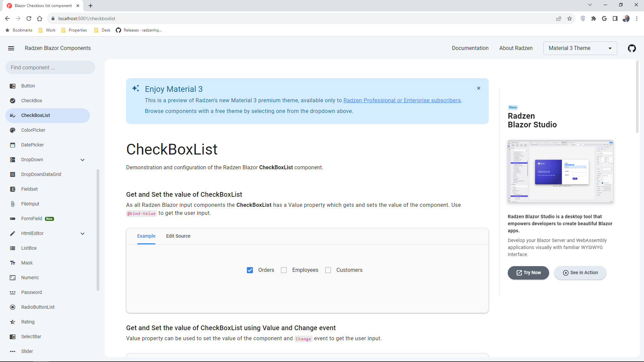Screen dimensions: 644x362
Task: Click the Rating star icon in sidebar
Action: (x=13, y=322)
